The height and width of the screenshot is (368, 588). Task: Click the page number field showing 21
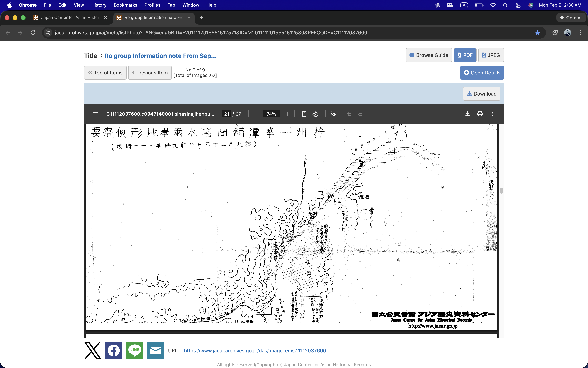[x=226, y=114]
